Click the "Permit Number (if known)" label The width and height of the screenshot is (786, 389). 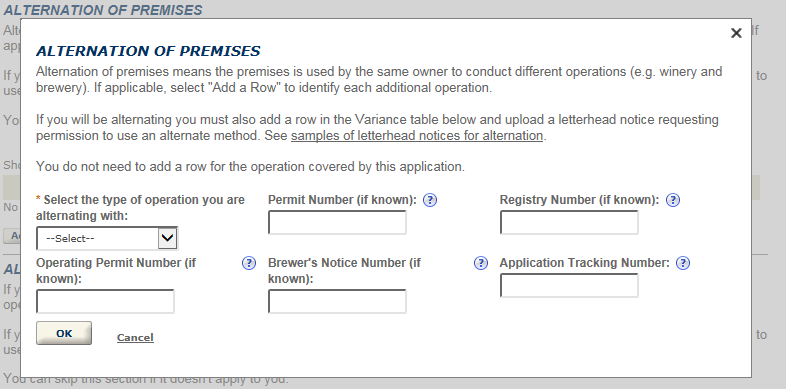pyautogui.click(x=342, y=200)
